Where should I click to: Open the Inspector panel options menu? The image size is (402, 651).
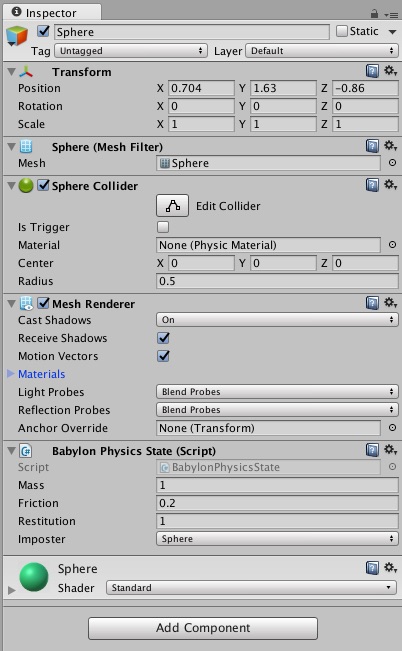click(x=391, y=15)
